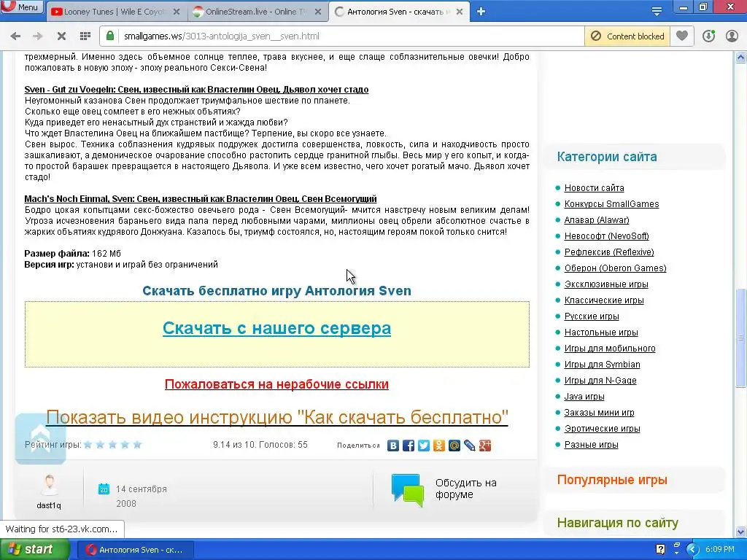Open the downloads icon in toolbar

[x=708, y=36]
